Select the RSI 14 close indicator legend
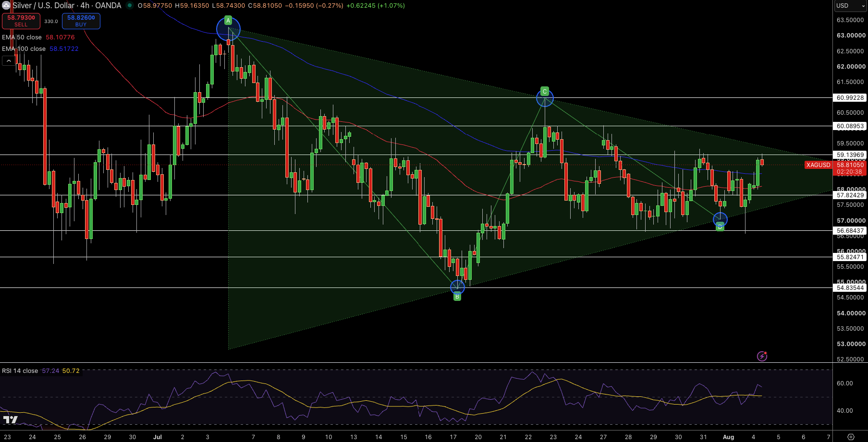 coord(20,371)
